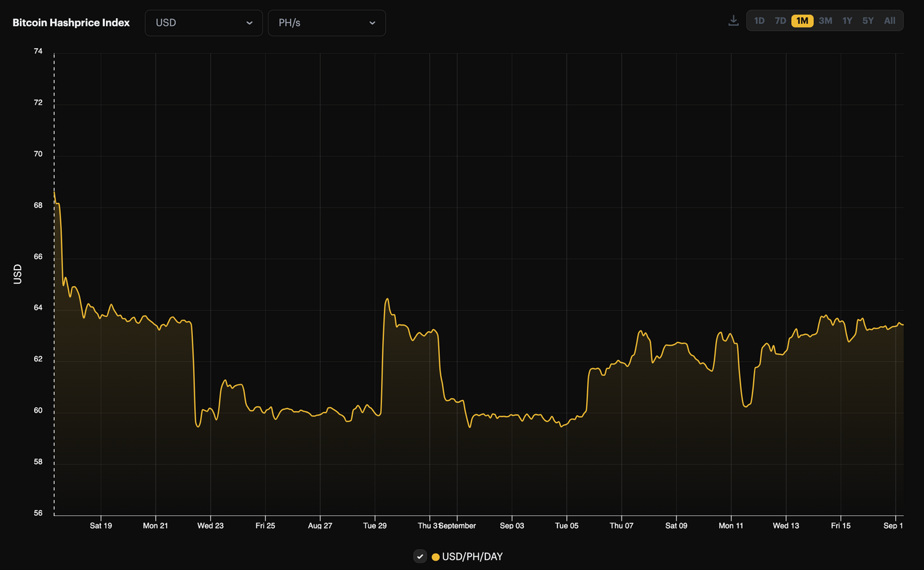The width and height of the screenshot is (924, 570).
Task: Click the PH/s dropdown chevron
Action: [x=373, y=23]
